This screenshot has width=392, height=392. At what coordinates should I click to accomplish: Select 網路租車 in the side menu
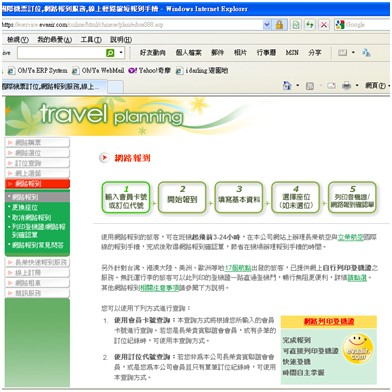click(37, 283)
